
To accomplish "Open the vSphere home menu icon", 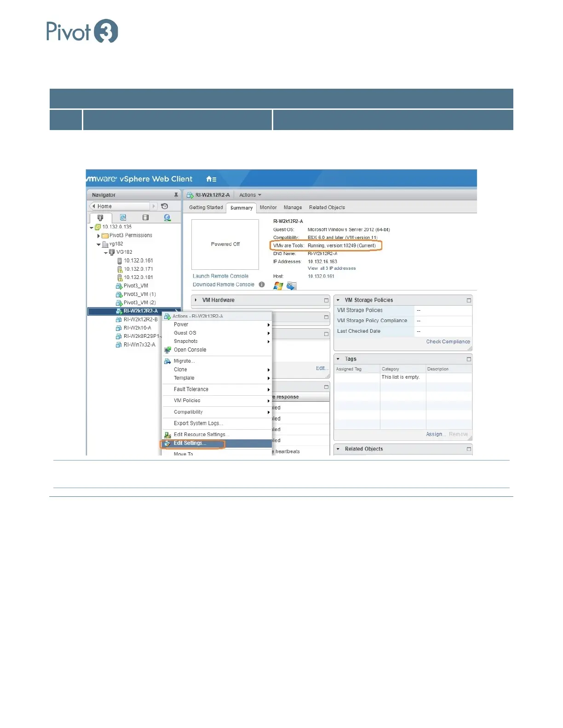I will (x=211, y=179).
